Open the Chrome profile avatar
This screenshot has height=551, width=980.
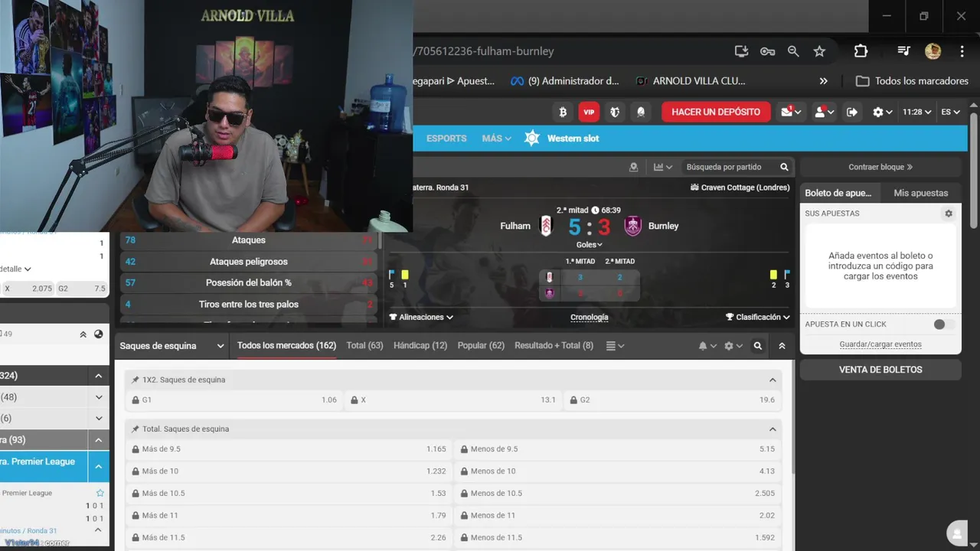[933, 51]
